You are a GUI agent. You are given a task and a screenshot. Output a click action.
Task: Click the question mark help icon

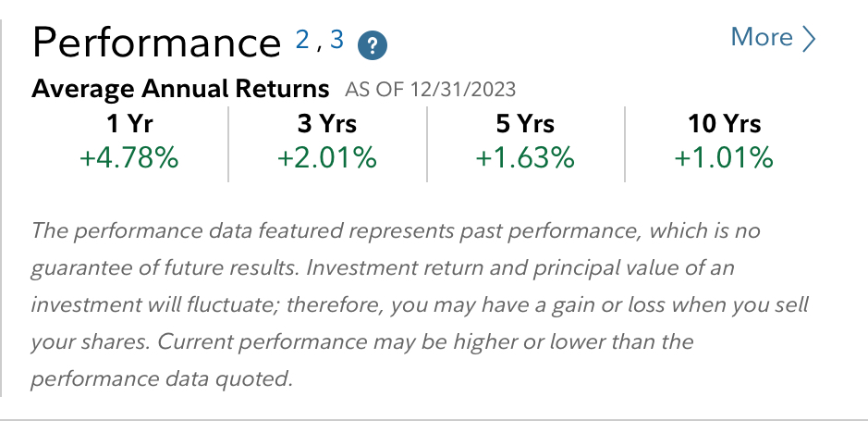pos(373,44)
